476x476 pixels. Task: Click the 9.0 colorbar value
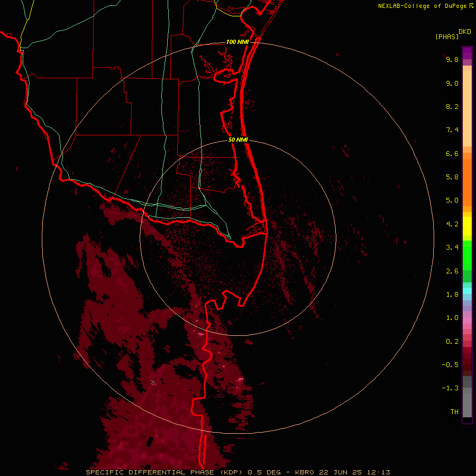pos(452,83)
